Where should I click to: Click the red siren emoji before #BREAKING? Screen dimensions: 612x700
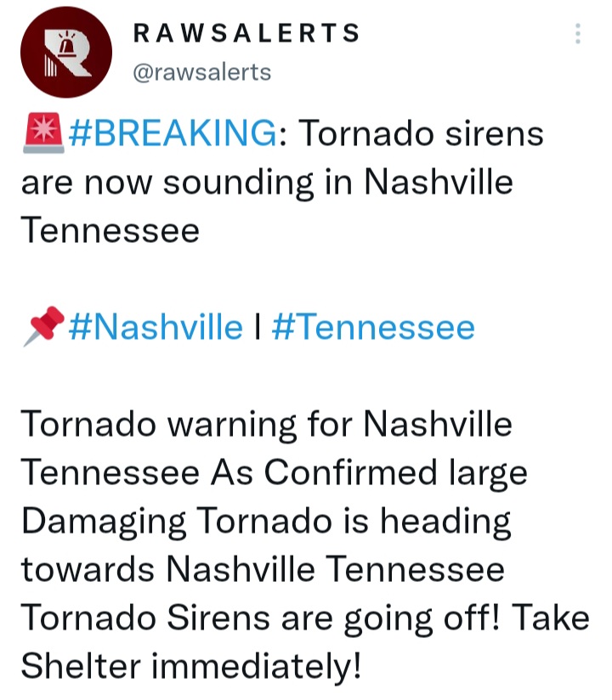pyautogui.click(x=42, y=133)
